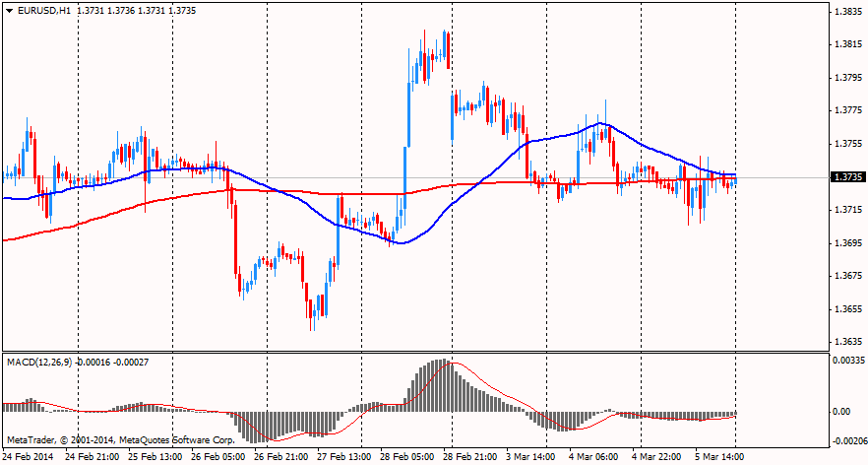The width and height of the screenshot is (868, 465).
Task: Click the MACD values -0.00016 -0.00027
Action: [x=112, y=362]
